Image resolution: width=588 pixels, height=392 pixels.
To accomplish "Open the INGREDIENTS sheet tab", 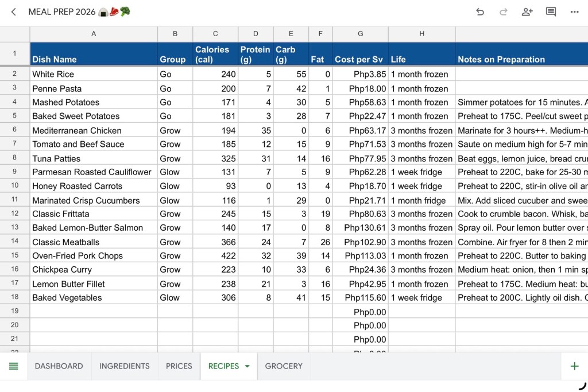I will point(124,366).
